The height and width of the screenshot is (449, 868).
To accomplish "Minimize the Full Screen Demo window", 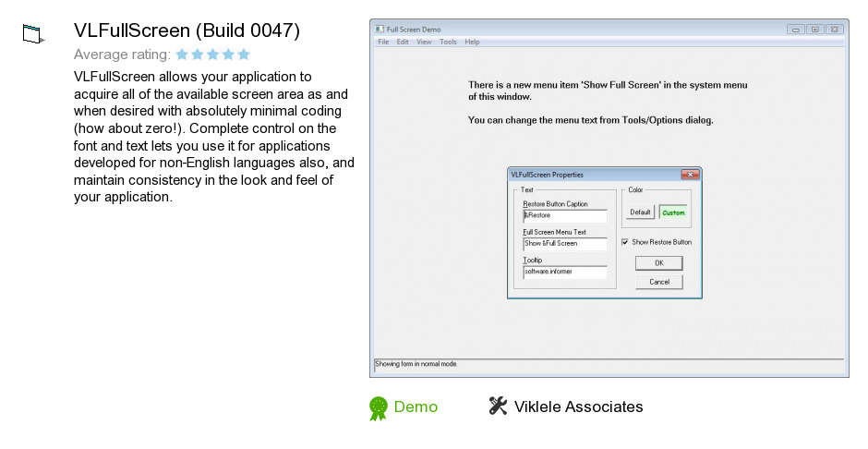I will tap(795, 30).
